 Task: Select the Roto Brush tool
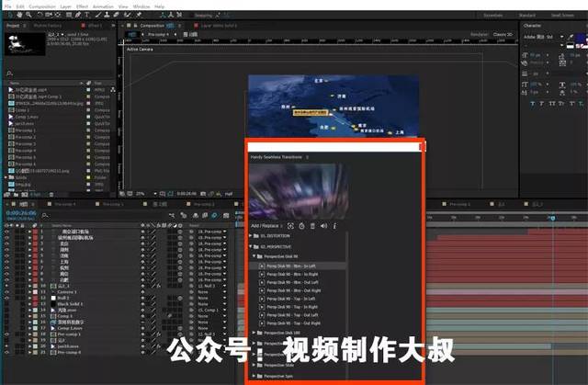point(128,15)
